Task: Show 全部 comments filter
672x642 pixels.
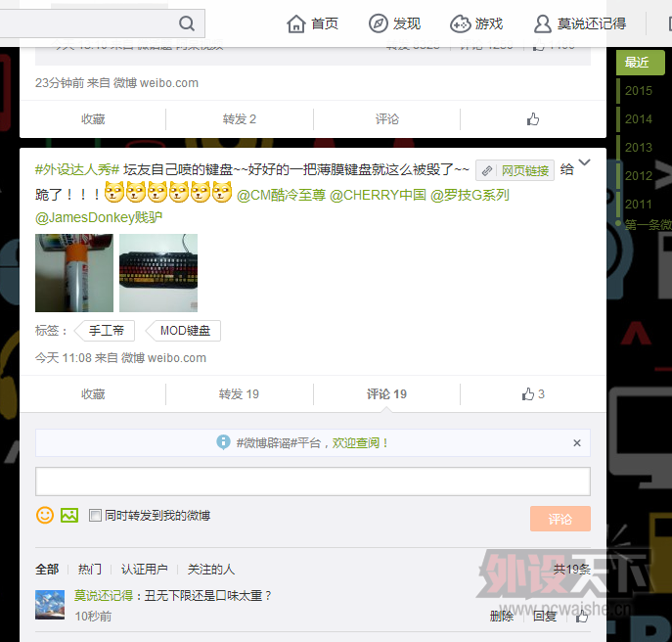Action: coord(47,570)
